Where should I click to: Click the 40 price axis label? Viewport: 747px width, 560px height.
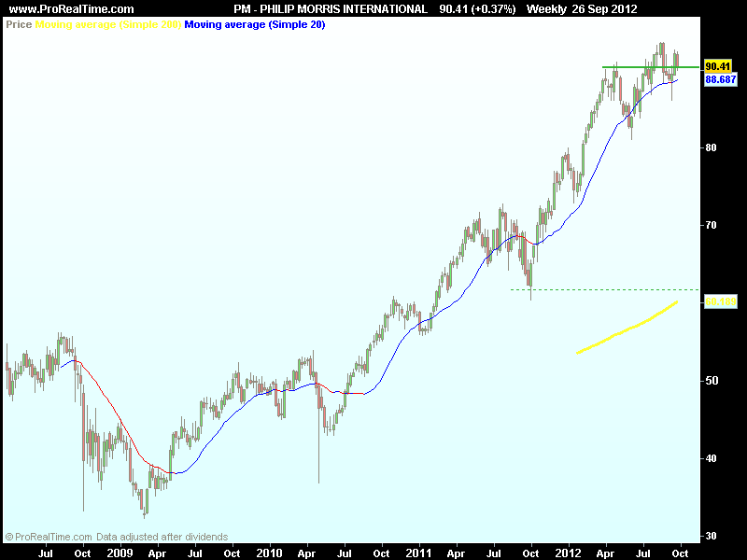[x=711, y=458]
